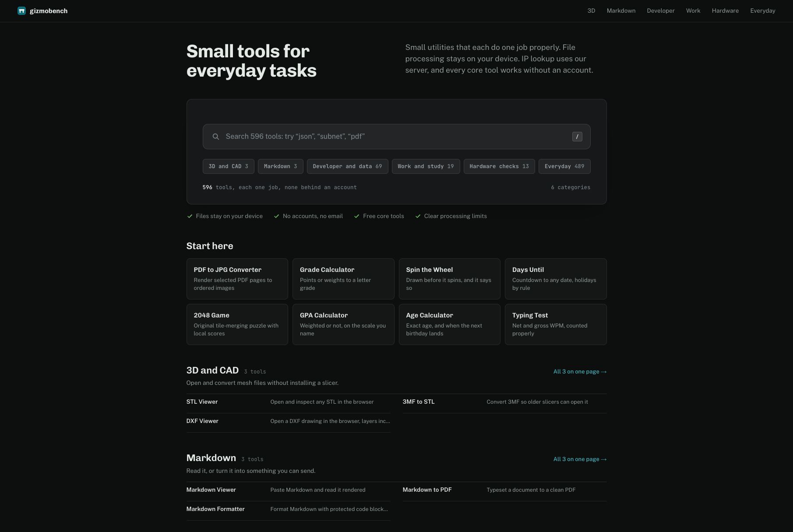Open the PDF to JPG Converter card
The height and width of the screenshot is (532, 793).
point(237,279)
